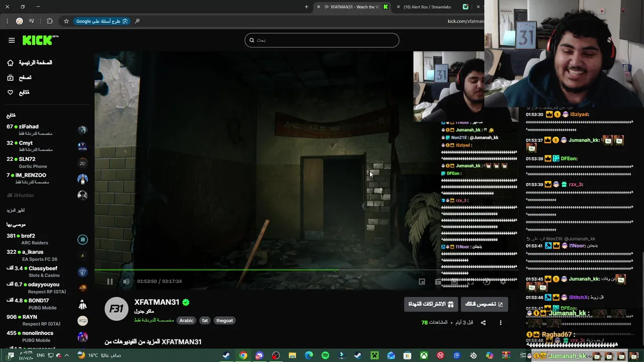This screenshot has height=362, width=644.
Task: Open offline channel iiHunter
Action: (x=46, y=195)
